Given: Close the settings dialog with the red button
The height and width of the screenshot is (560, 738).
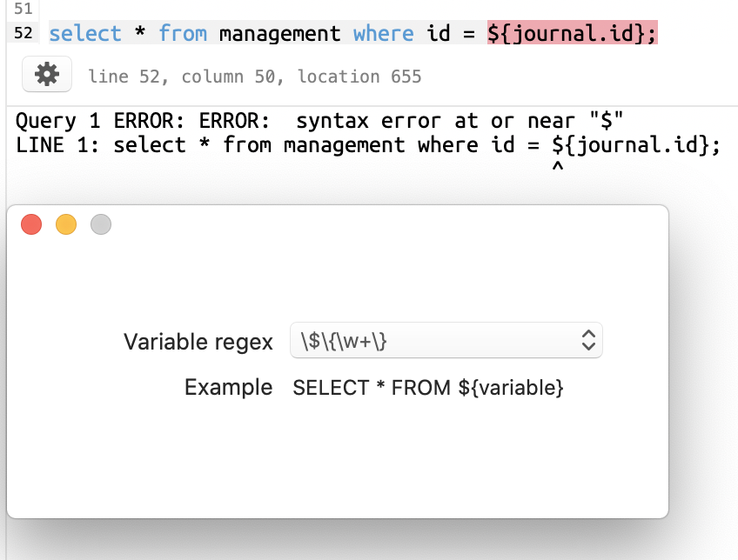Looking at the screenshot, I should [x=31, y=224].
